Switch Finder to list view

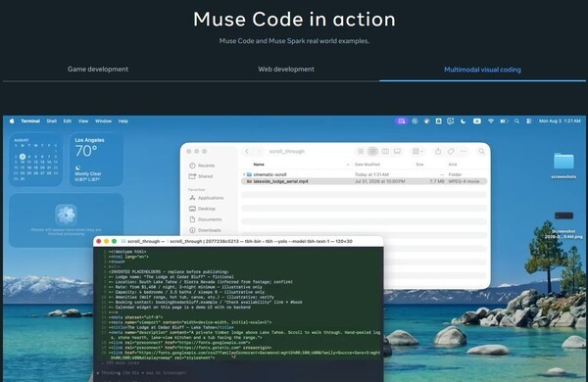pyautogui.click(x=372, y=151)
